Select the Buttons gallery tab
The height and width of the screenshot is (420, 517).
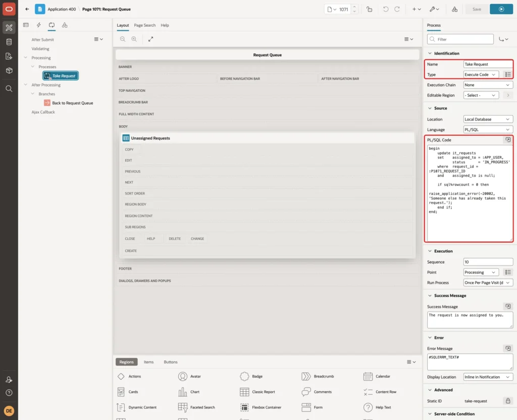(171, 362)
